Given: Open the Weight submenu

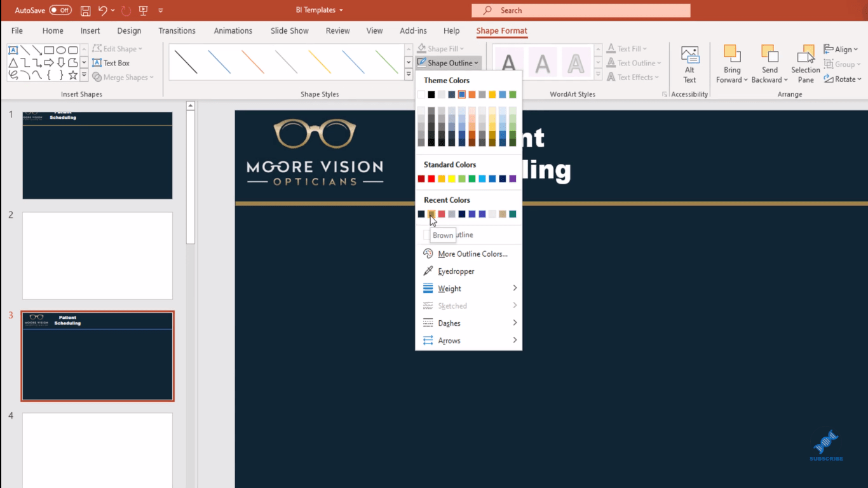Looking at the screenshot, I should tap(469, 288).
